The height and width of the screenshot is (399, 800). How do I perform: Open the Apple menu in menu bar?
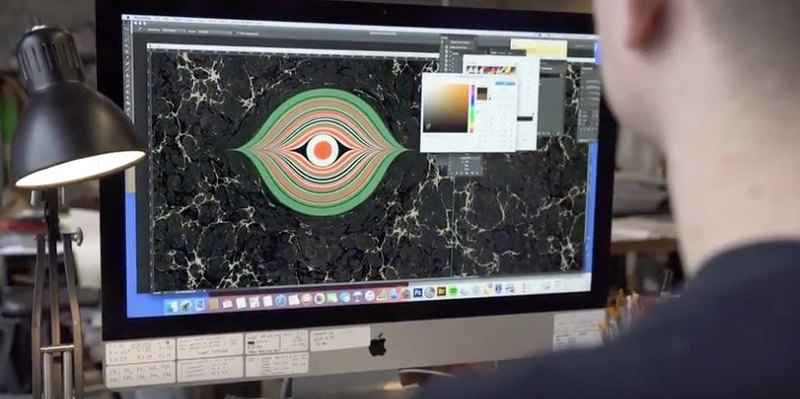click(128, 17)
